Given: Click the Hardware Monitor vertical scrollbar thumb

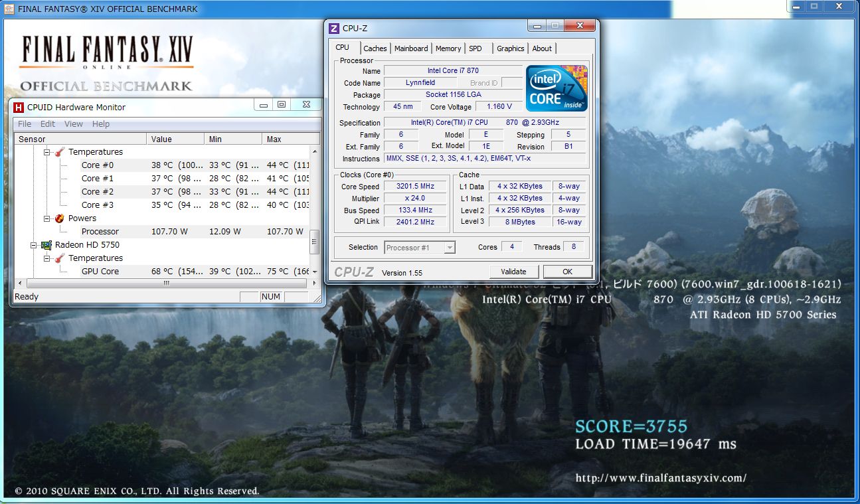Looking at the screenshot, I should tap(315, 242).
